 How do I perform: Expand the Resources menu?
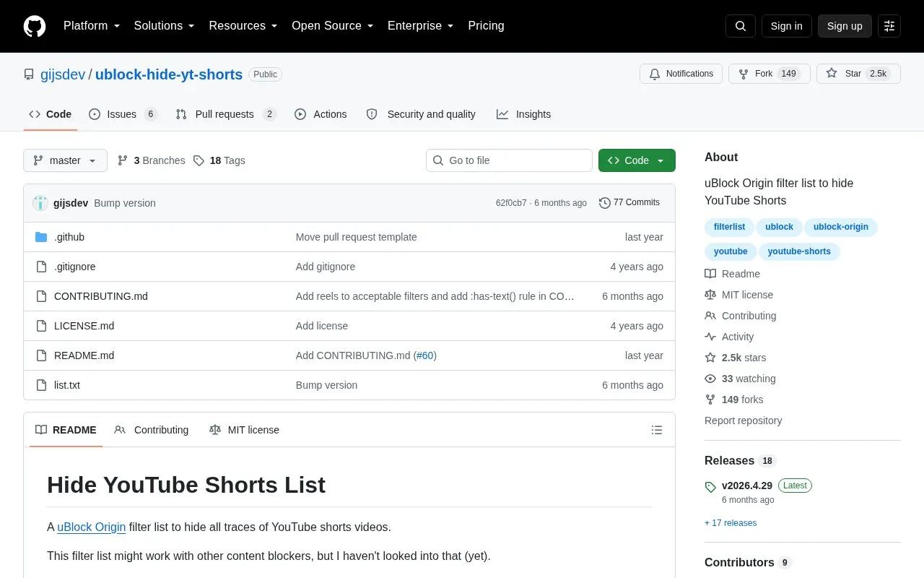coord(243,26)
